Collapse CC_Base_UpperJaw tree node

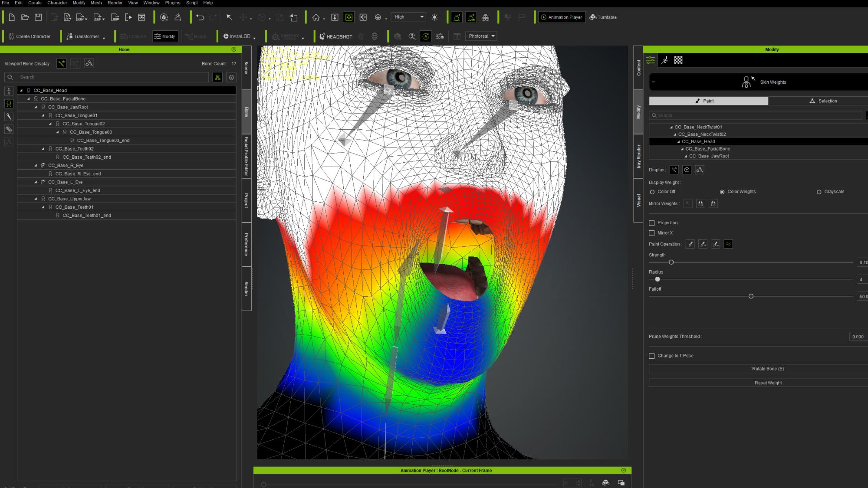pyautogui.click(x=36, y=199)
